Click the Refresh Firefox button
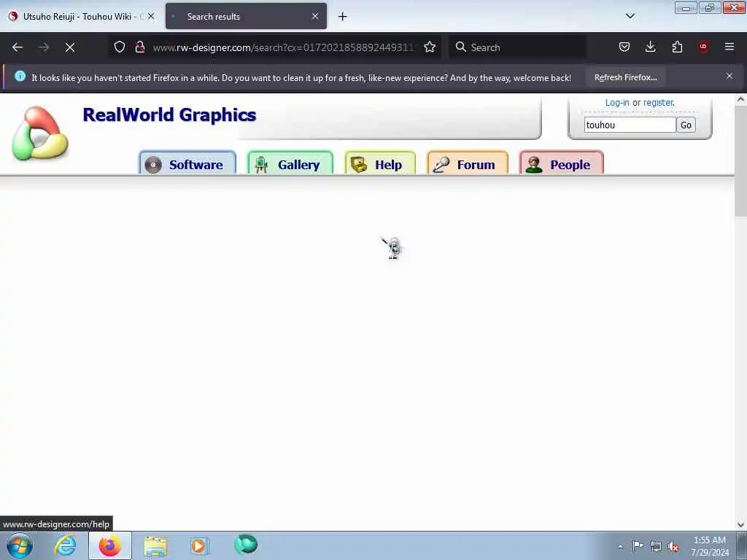This screenshot has height=560, width=747. click(625, 77)
